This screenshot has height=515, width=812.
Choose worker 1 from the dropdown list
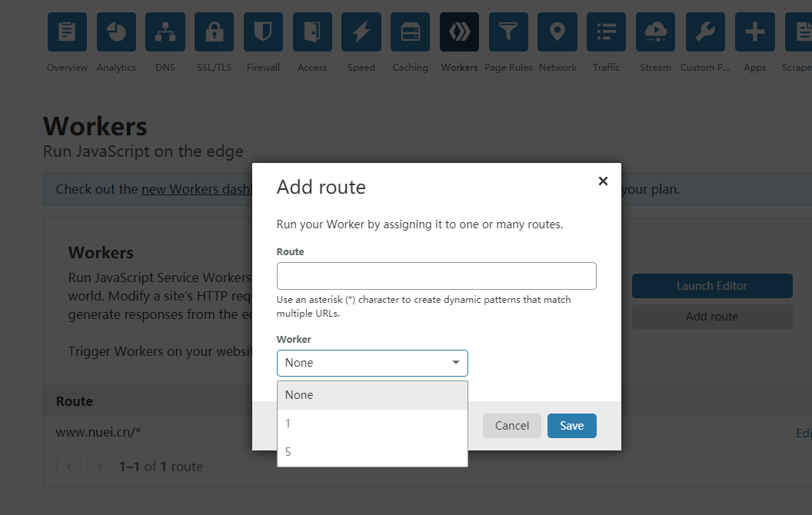[372, 424]
